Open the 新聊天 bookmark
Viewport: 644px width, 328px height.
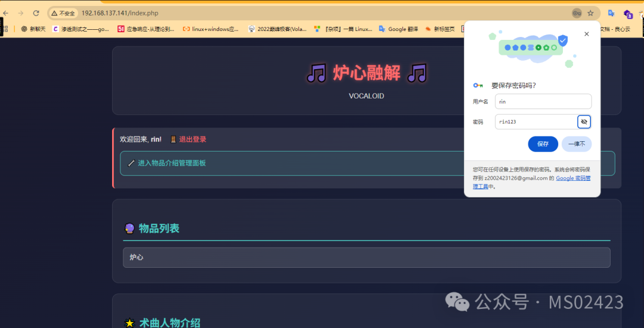pyautogui.click(x=33, y=29)
